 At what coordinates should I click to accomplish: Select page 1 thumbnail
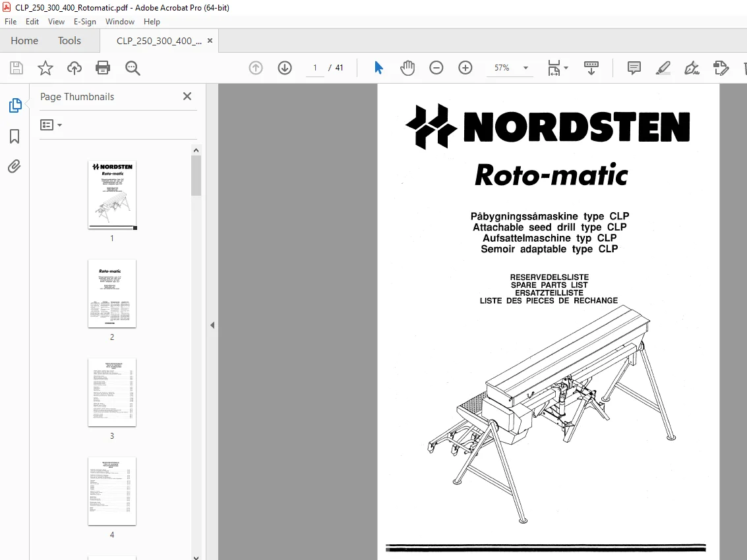(112, 194)
